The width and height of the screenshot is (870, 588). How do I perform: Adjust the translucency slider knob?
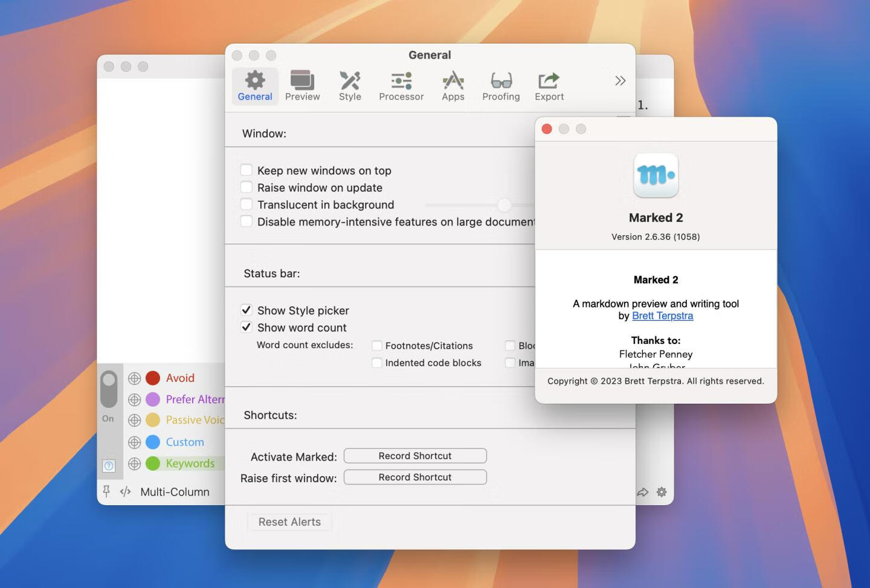pyautogui.click(x=505, y=205)
